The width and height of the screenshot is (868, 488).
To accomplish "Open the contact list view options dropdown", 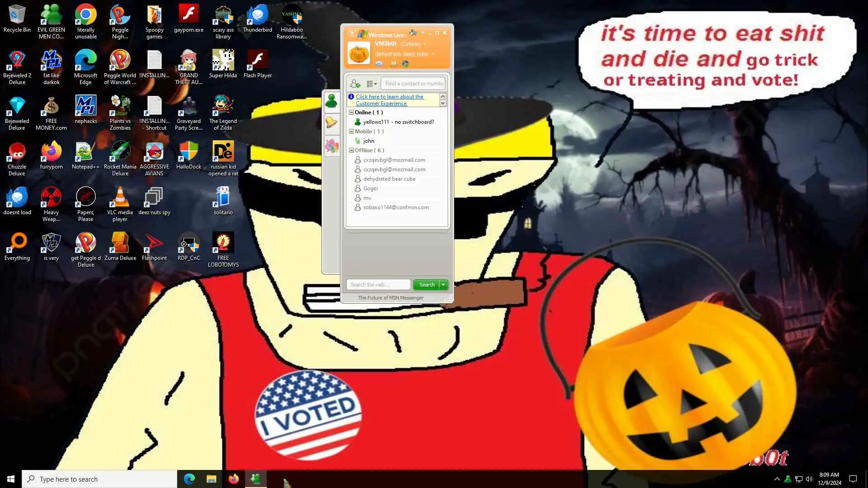I will [372, 84].
